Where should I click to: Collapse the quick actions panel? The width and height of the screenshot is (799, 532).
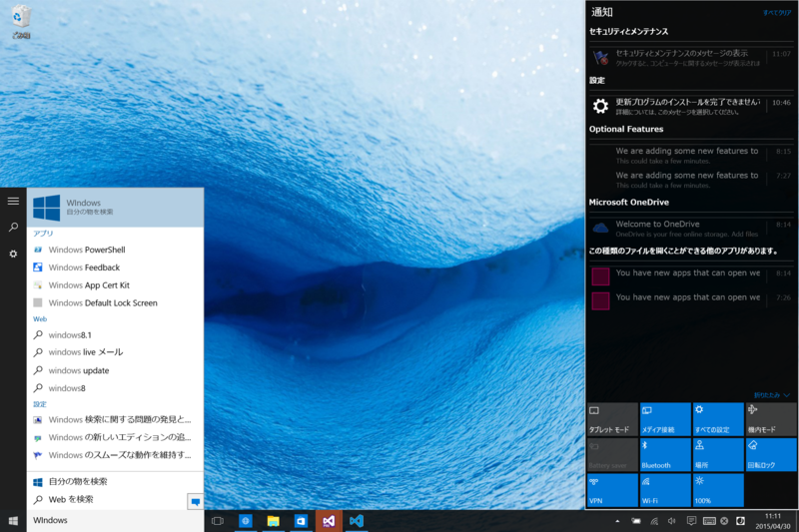pos(771,395)
